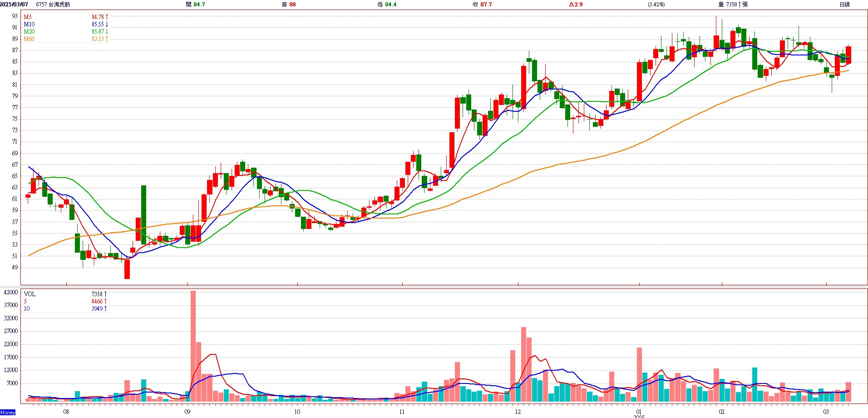Viewport: 868px width, 418px height.
Task: Click the date 2025/03/07 in header
Action: 14,4
